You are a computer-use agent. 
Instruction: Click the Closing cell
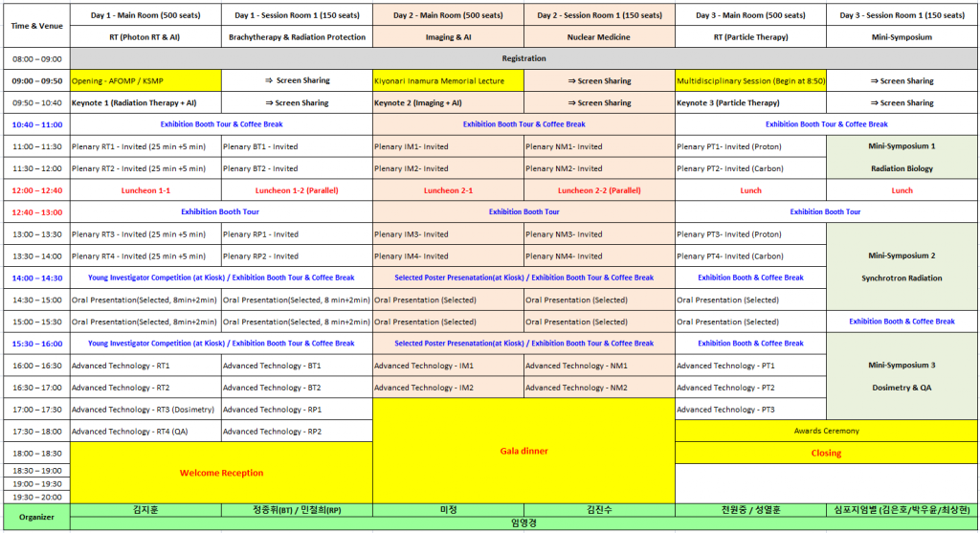(x=826, y=453)
